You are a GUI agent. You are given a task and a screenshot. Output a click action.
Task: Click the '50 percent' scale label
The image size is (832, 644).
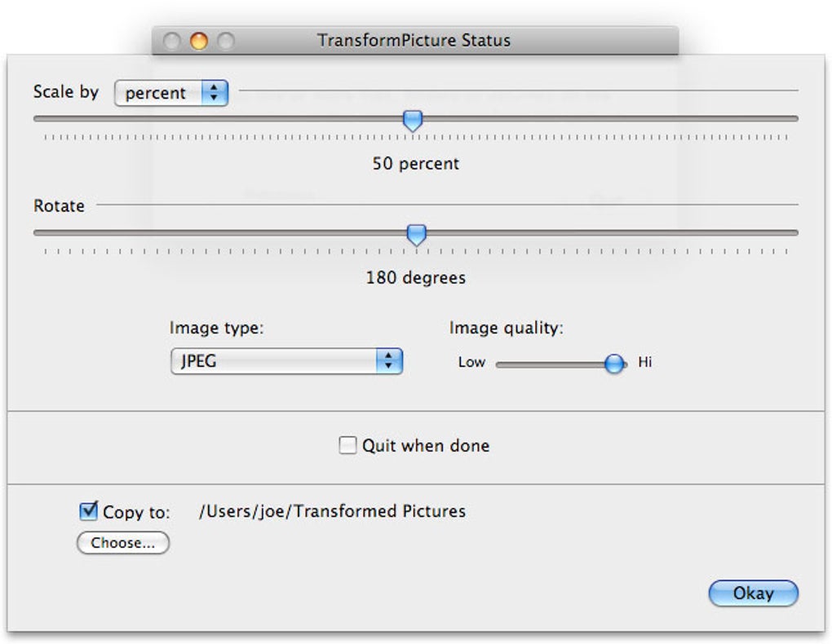pos(416,164)
